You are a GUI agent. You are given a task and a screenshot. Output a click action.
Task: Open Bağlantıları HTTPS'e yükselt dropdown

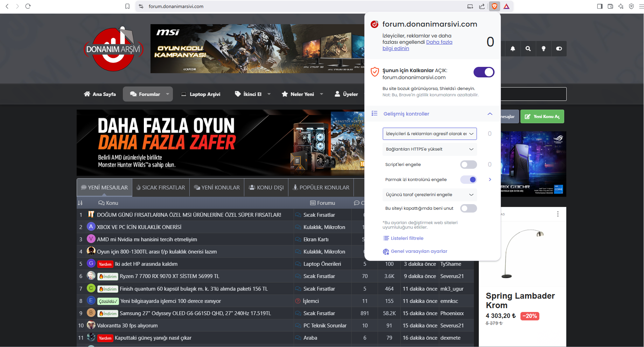click(430, 149)
